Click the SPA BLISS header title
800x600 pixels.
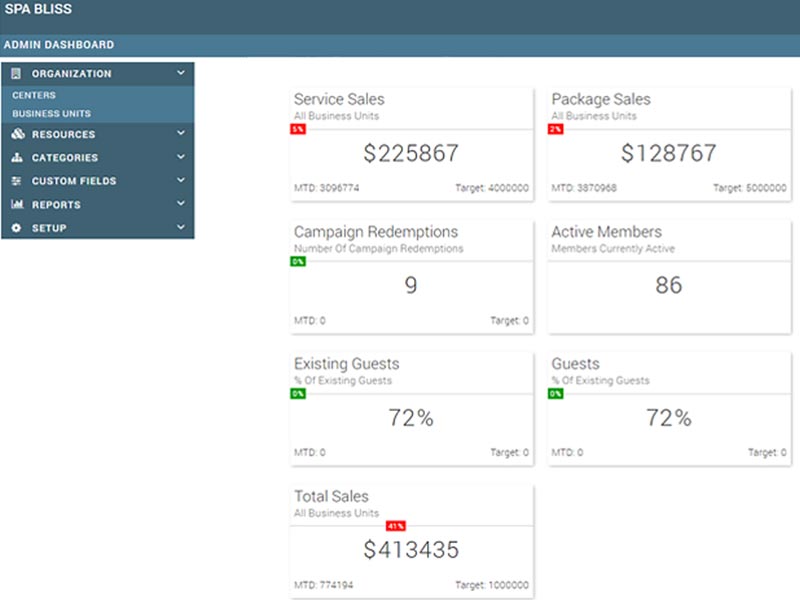pyautogui.click(x=37, y=10)
